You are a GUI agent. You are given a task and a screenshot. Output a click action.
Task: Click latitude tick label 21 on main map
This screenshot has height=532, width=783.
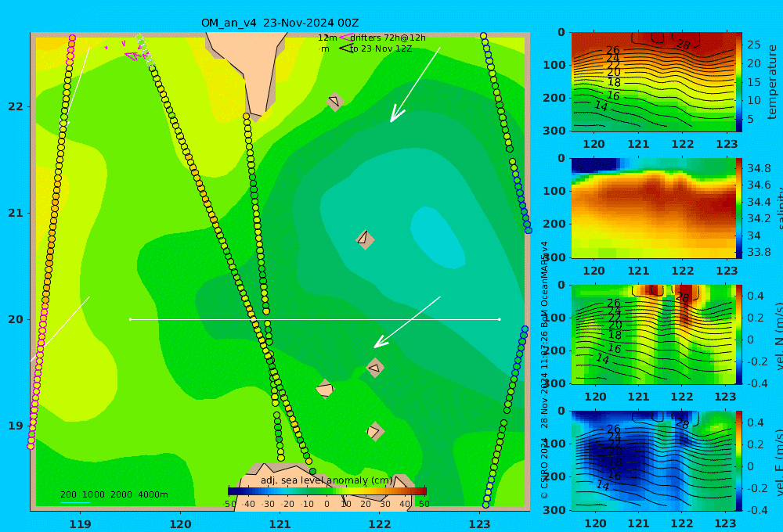pos(16,213)
